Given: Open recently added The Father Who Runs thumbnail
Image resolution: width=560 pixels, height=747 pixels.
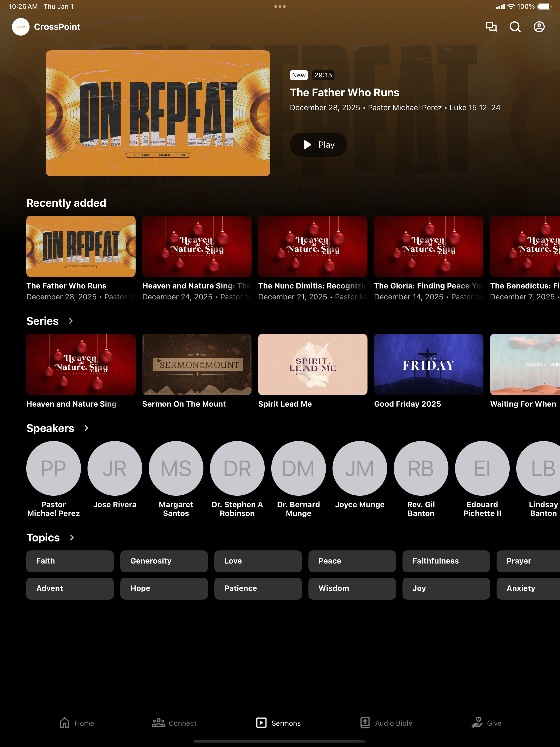Looking at the screenshot, I should tap(81, 246).
